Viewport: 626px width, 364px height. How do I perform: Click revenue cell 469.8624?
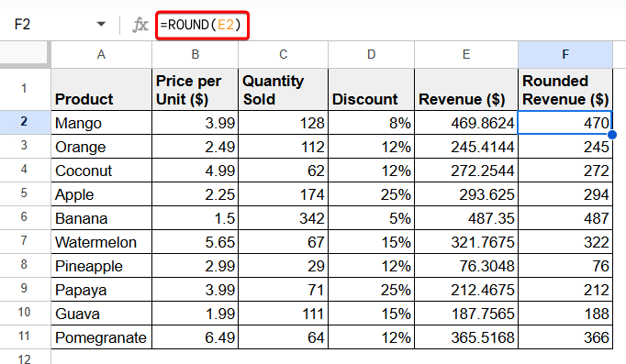[466, 122]
